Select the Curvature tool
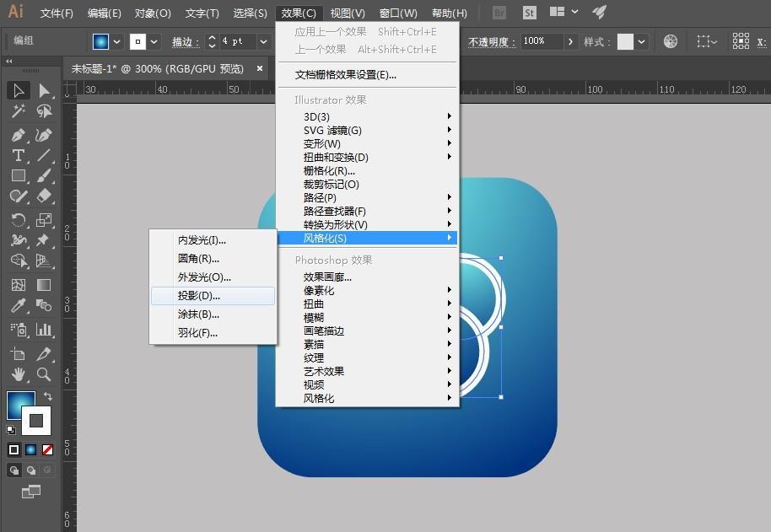This screenshot has height=532, width=771. click(44, 135)
